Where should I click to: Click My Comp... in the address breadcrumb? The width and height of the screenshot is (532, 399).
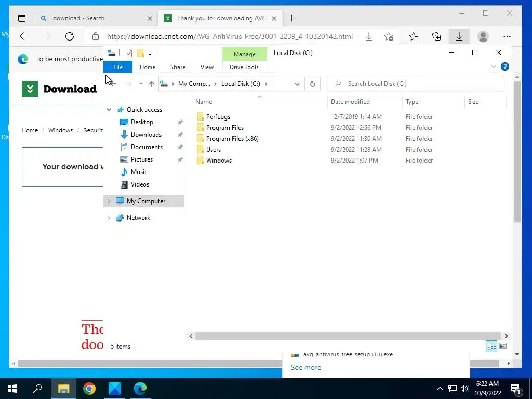[194, 84]
